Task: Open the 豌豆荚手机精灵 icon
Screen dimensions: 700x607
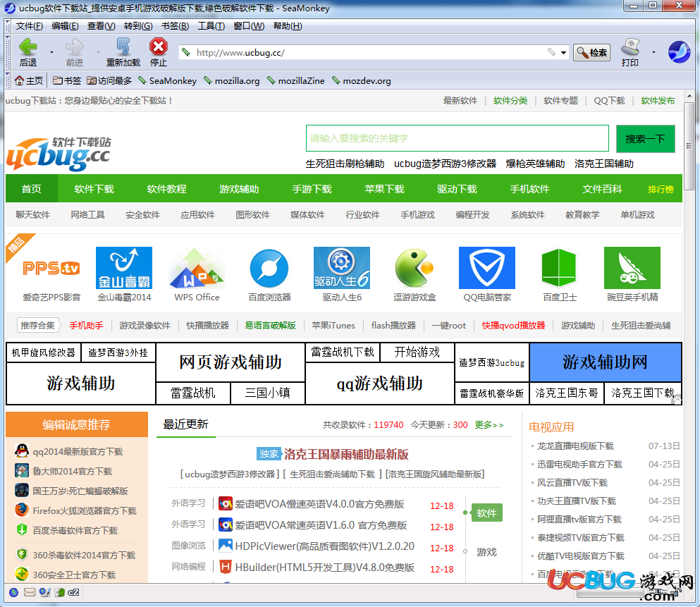Action: [x=632, y=268]
